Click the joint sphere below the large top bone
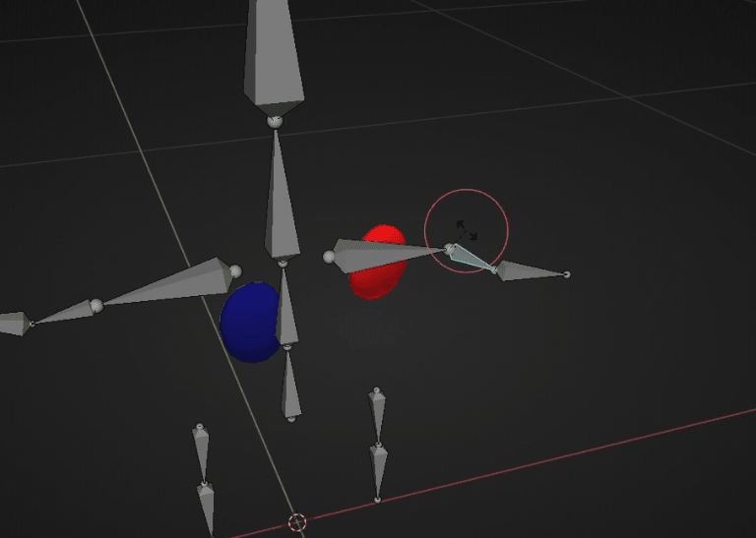Viewport: 756px width, 538px height. tap(275, 121)
